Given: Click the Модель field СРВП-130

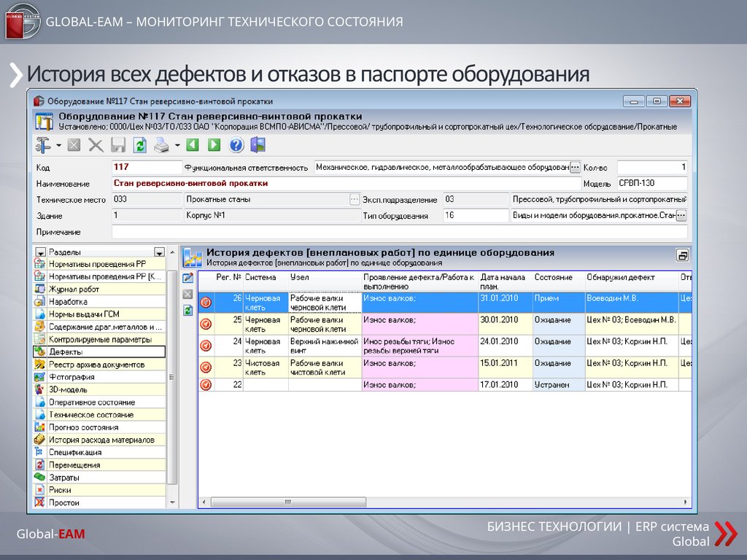Looking at the screenshot, I should (652, 183).
